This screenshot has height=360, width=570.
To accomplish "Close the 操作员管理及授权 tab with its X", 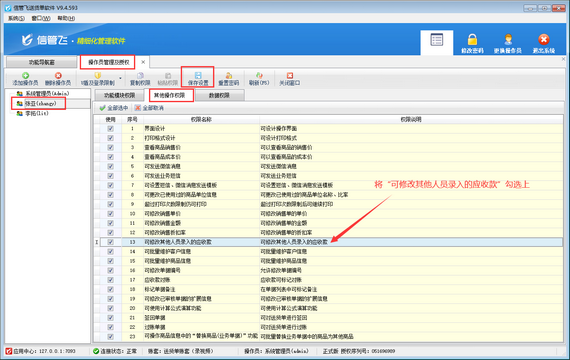I will click(143, 62).
